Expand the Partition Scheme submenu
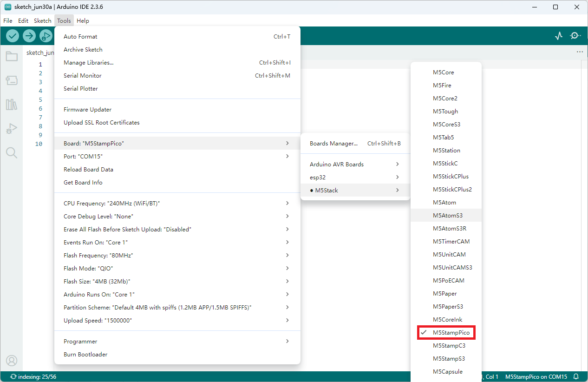The width and height of the screenshot is (588, 382). 177,307
